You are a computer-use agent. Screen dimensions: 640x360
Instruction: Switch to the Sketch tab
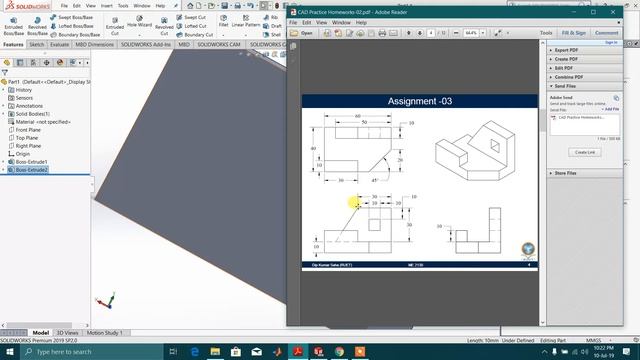37,44
